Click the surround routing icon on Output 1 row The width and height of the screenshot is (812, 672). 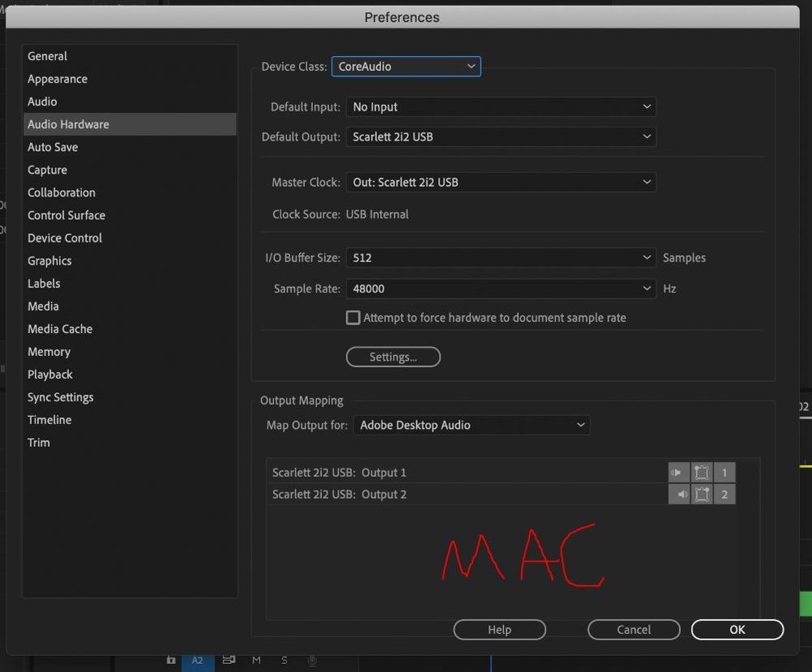point(701,472)
